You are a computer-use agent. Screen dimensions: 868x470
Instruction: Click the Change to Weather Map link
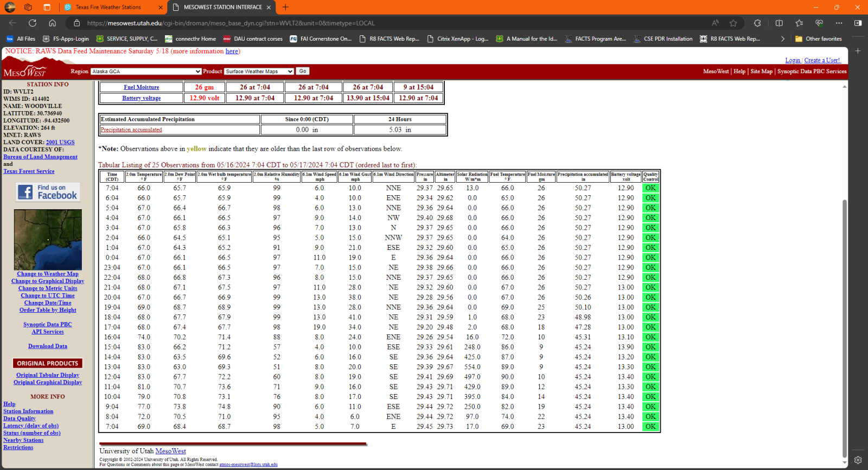tap(48, 274)
